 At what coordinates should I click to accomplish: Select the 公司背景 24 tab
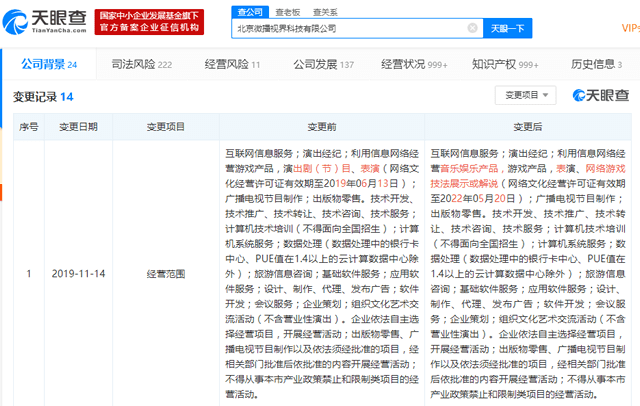pyautogui.click(x=49, y=64)
